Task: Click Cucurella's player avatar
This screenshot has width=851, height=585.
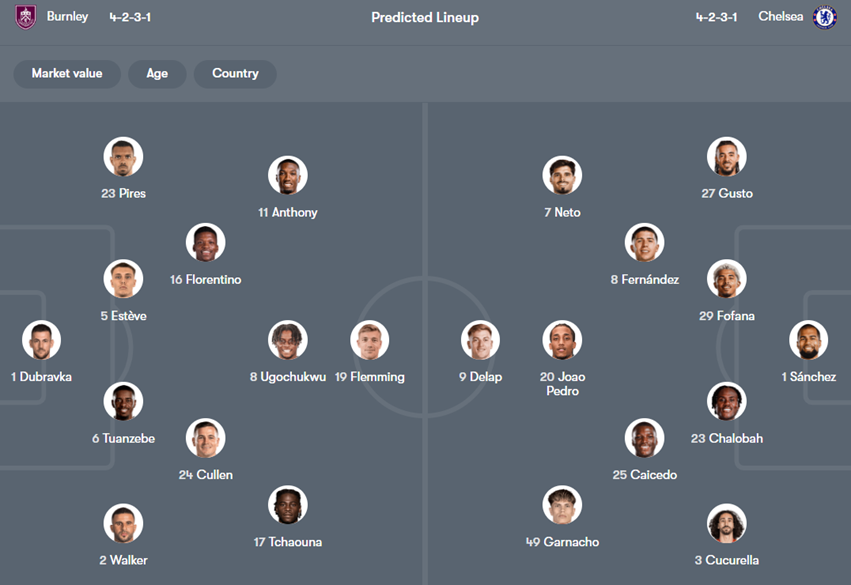Action: [726, 523]
